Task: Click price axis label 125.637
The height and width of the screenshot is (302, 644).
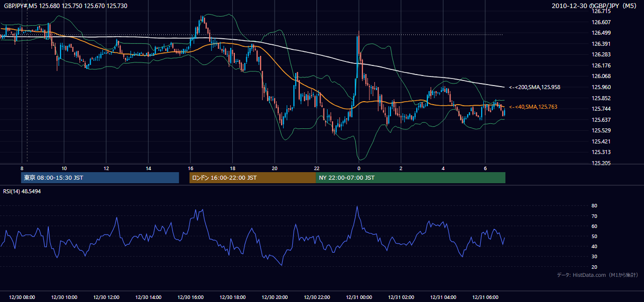Action: [601, 120]
